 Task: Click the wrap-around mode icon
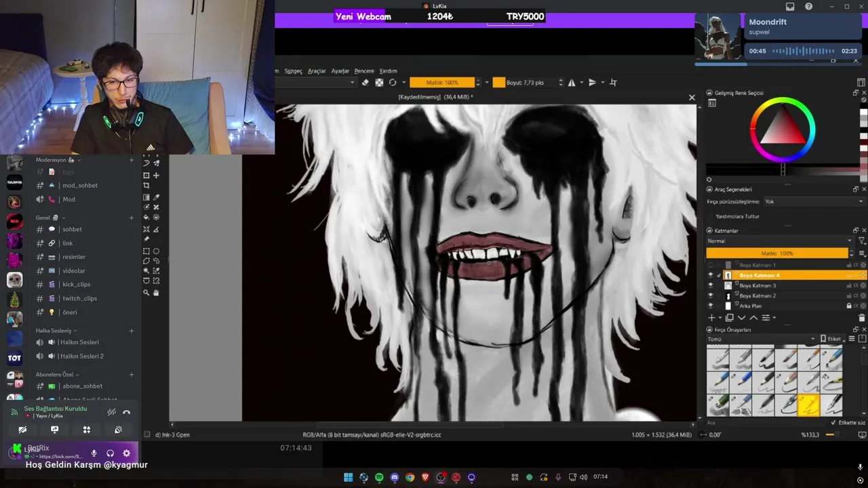pos(613,83)
